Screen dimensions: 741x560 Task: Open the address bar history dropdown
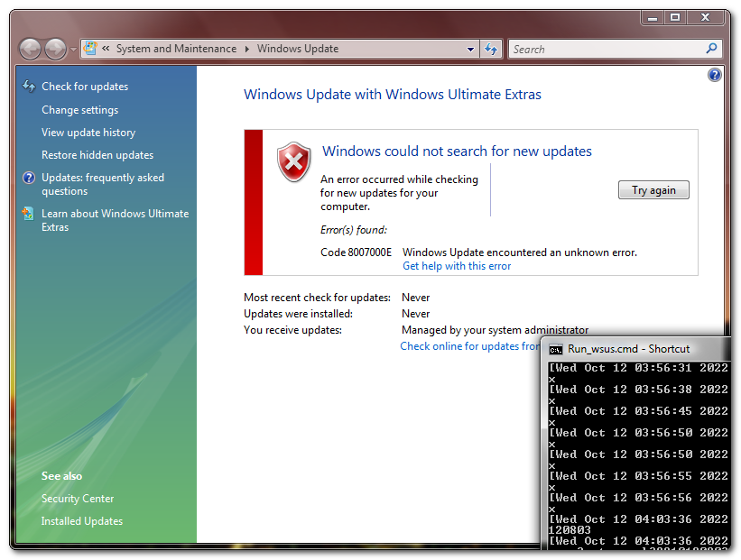click(x=471, y=49)
